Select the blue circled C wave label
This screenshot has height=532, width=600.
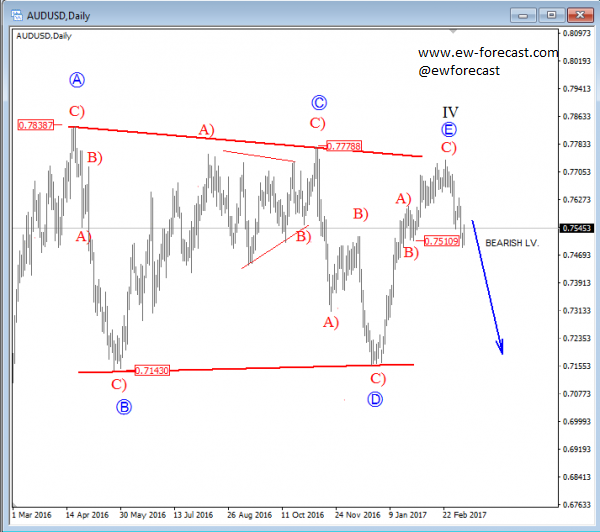pyautogui.click(x=319, y=102)
